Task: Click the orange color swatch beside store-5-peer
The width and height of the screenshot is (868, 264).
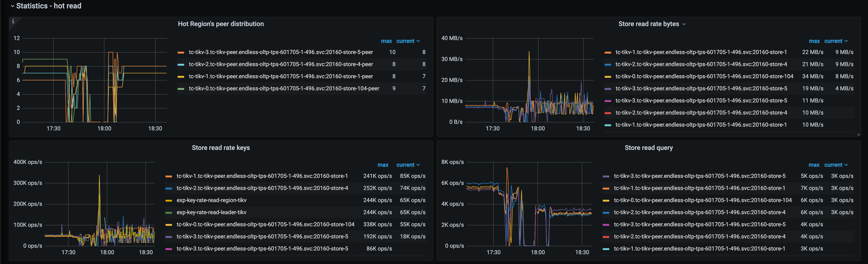Action: point(181,52)
